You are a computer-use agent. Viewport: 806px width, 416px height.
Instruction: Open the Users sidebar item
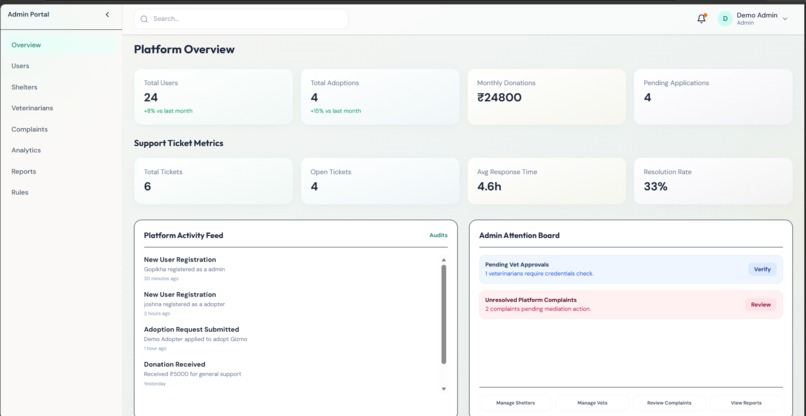61,66
